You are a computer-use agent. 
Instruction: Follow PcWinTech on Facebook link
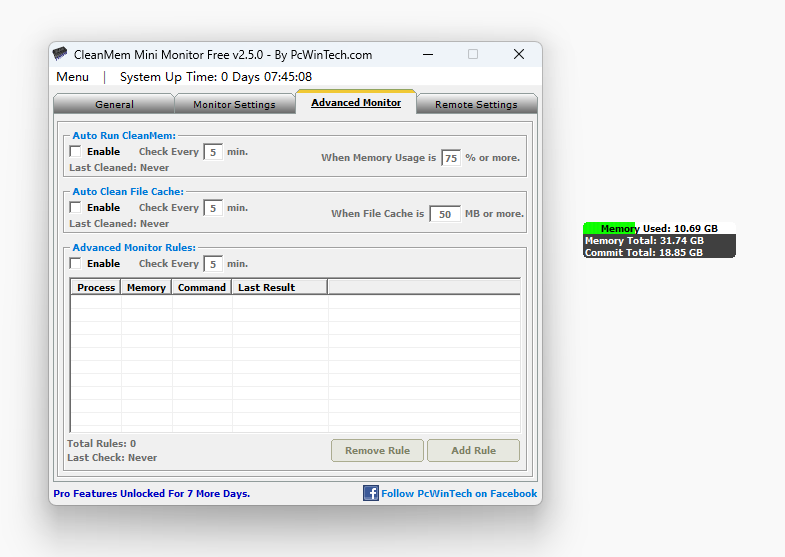[x=458, y=493]
